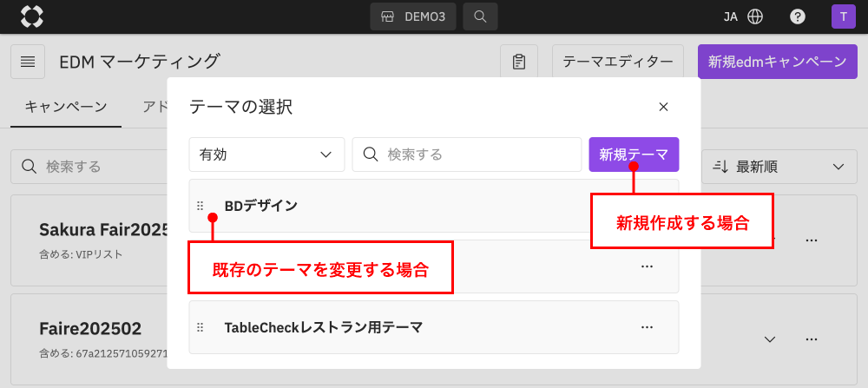The height and width of the screenshot is (388, 868).
Task: Click the TableCheckレストラン用テーマ drag handle
Action: (x=201, y=327)
